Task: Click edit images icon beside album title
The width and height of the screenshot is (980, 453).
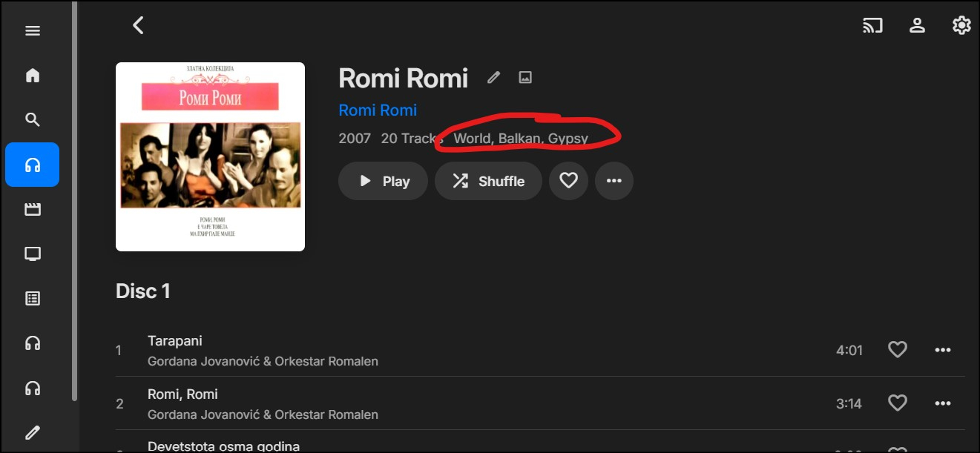Action: coord(525,77)
